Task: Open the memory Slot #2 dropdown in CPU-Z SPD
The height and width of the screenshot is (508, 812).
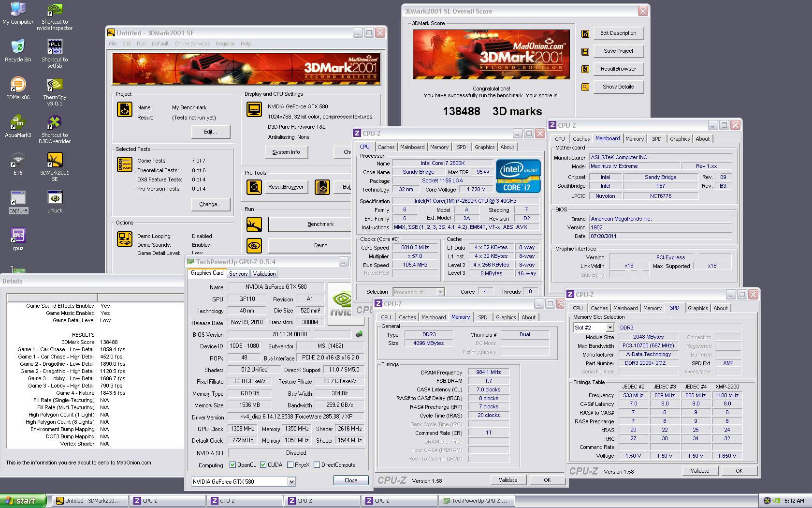Action: tap(610, 328)
